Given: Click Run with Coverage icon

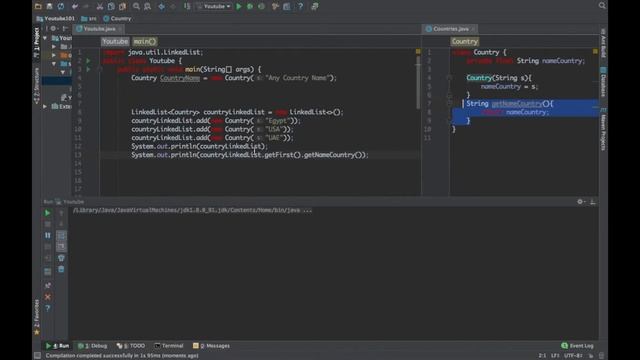Looking at the screenshot, I should pyautogui.click(x=261, y=6).
